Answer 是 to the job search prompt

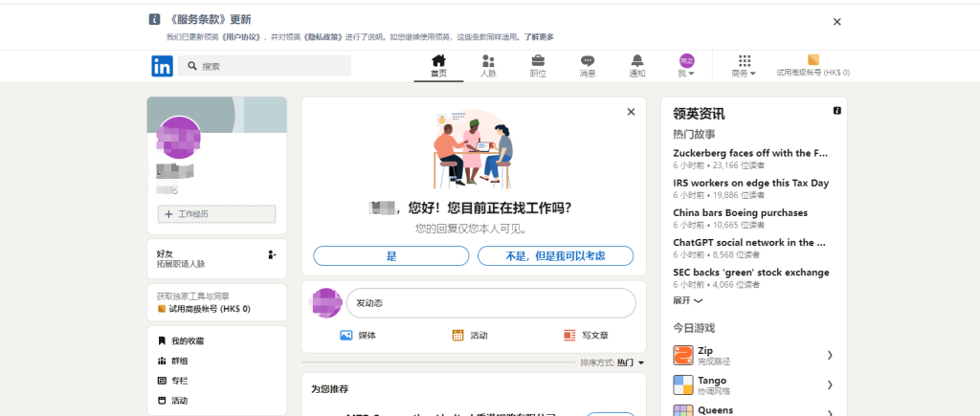tap(390, 256)
